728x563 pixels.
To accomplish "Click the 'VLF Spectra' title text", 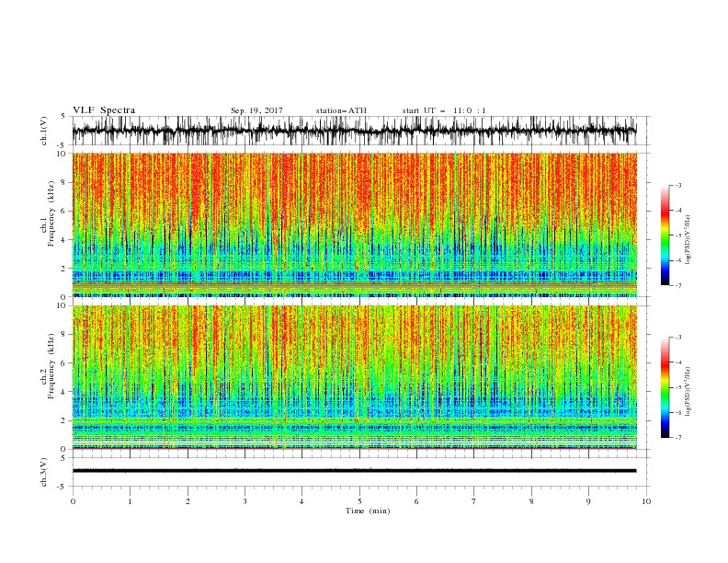I will click(104, 110).
